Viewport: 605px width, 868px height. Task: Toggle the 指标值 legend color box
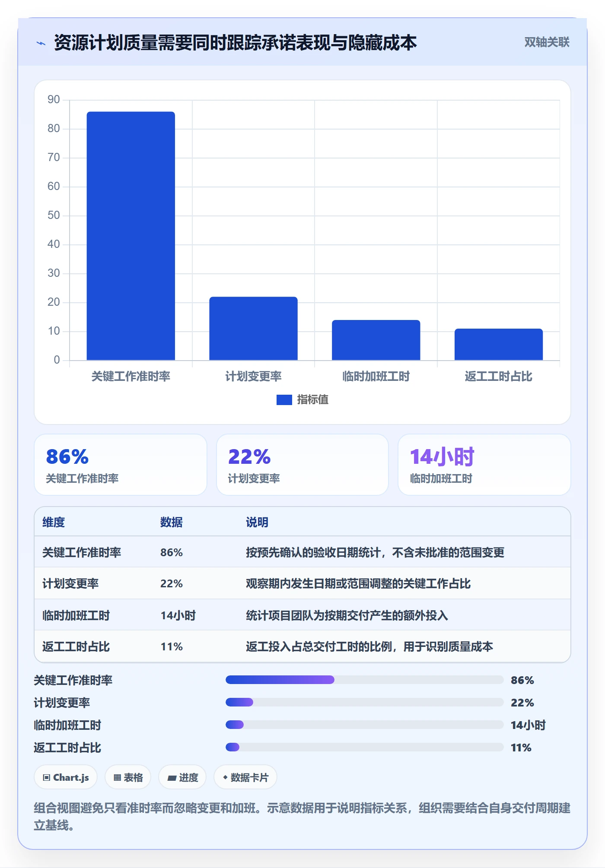tap(284, 400)
